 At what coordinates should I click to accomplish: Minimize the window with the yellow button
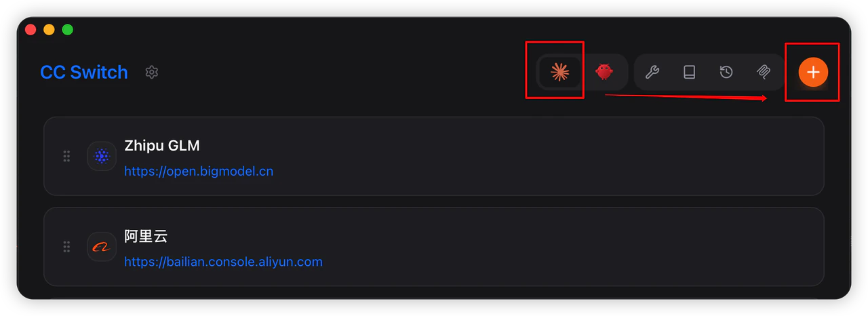coord(49,30)
